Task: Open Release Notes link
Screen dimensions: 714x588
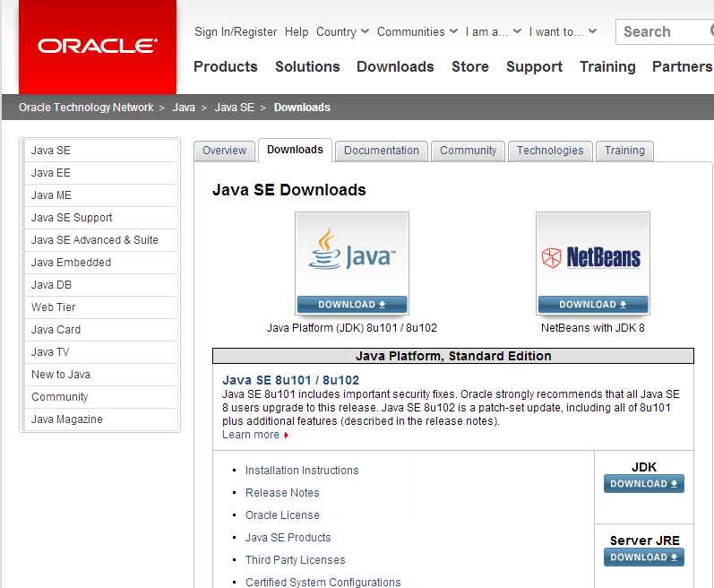Action: click(282, 493)
